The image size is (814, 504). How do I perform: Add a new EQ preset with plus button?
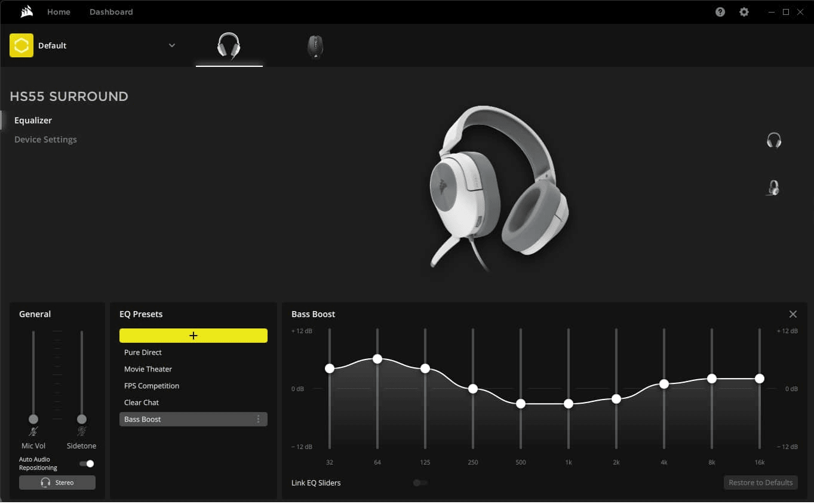point(193,336)
